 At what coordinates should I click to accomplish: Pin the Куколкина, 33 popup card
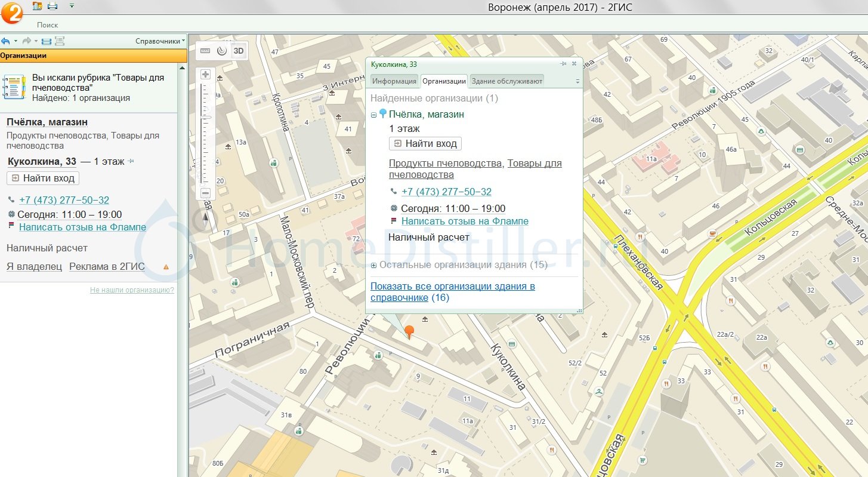click(x=563, y=64)
